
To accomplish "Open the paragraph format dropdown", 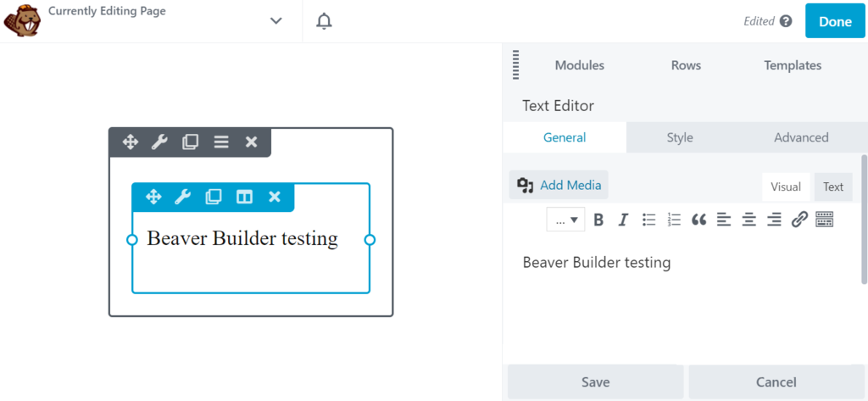I will 565,220.
